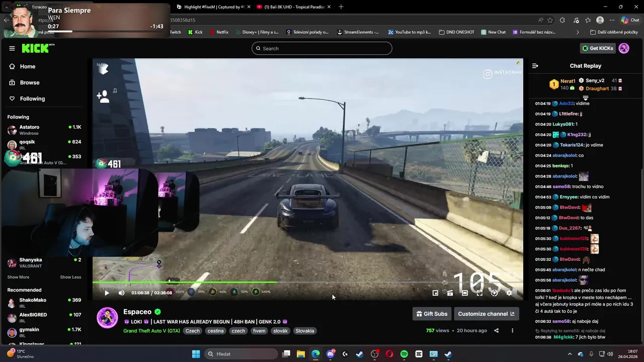Open Copilot Chat in the browser
The width and height of the screenshot is (644, 362).
click(630, 20)
